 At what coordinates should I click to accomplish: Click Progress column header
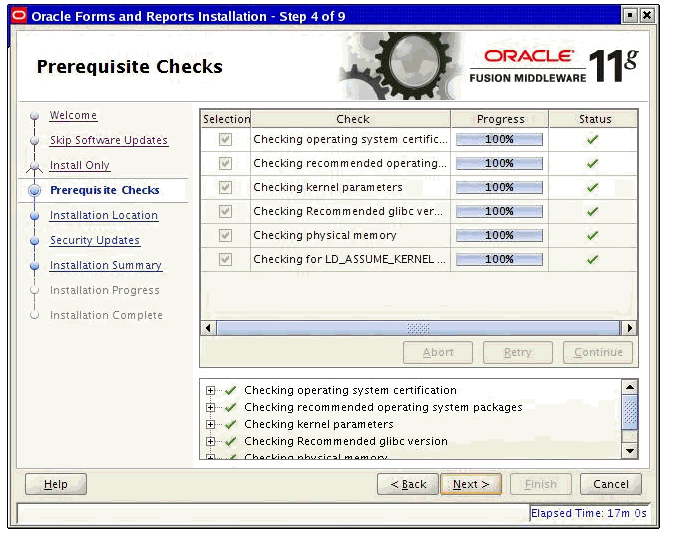[x=500, y=119]
